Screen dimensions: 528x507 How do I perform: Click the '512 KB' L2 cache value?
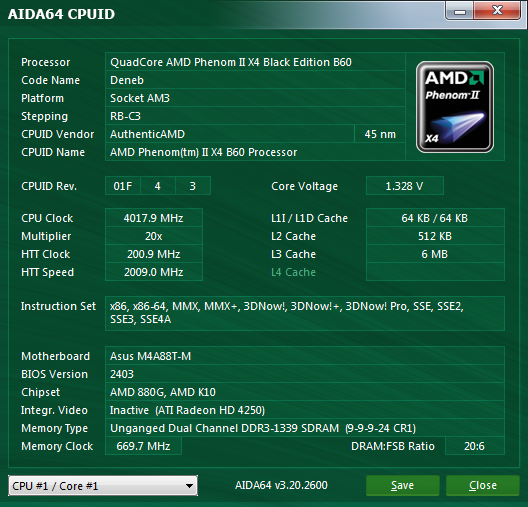(x=435, y=236)
